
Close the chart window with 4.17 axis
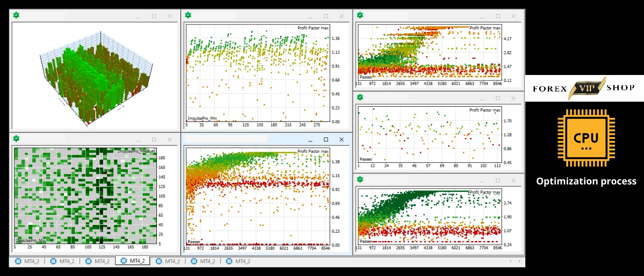[513, 16]
